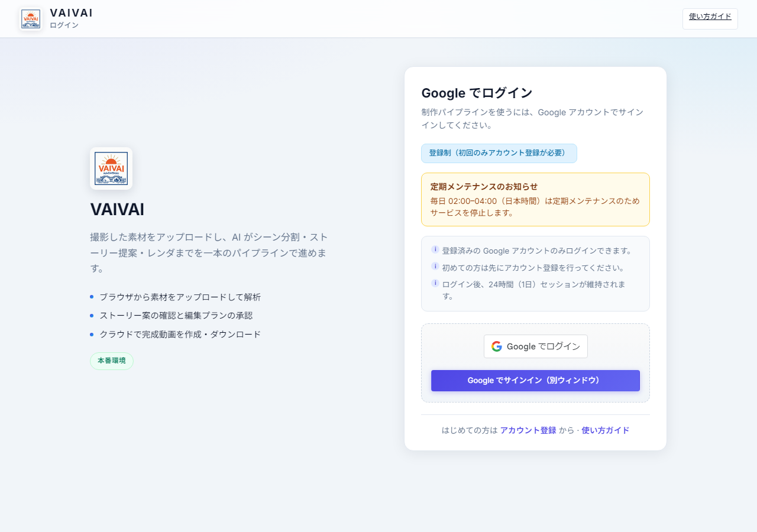This screenshot has height=532, width=757.
Task: Click the ログイン subtitle in the header
Action: click(64, 25)
